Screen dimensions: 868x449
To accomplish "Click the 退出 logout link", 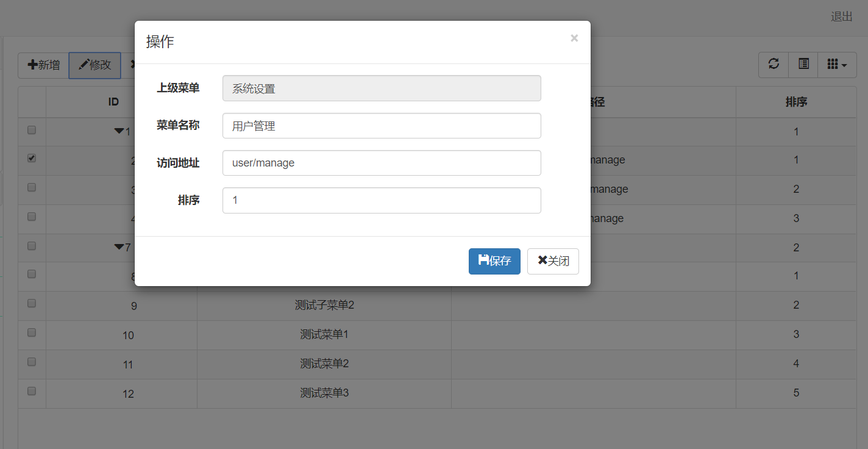I will pyautogui.click(x=842, y=16).
